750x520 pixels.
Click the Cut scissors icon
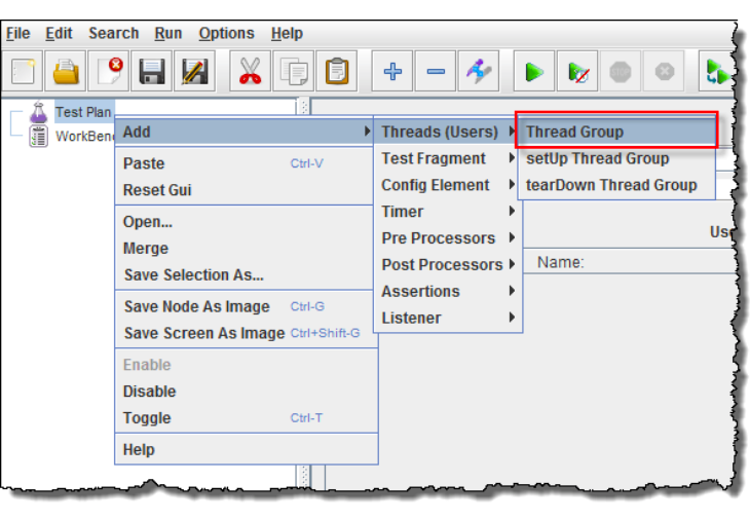(250, 72)
